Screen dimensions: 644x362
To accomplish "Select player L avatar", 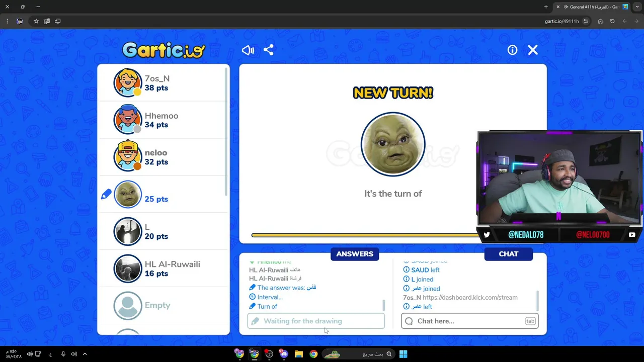I will point(128,231).
